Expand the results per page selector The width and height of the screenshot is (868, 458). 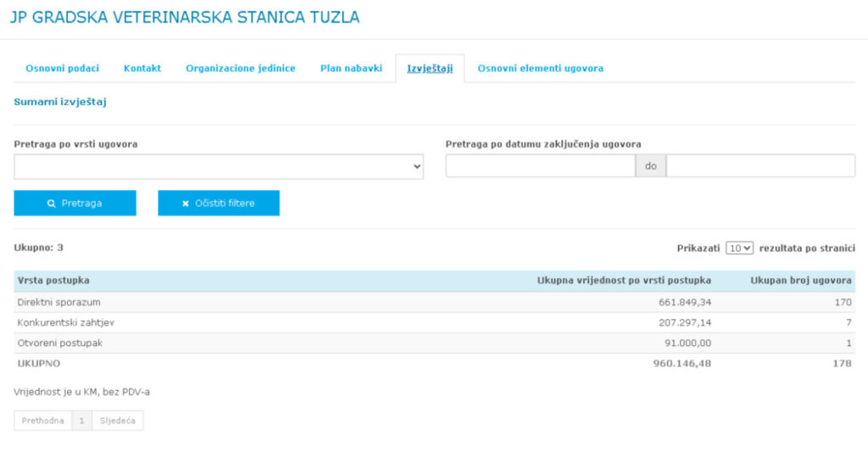[x=739, y=248]
